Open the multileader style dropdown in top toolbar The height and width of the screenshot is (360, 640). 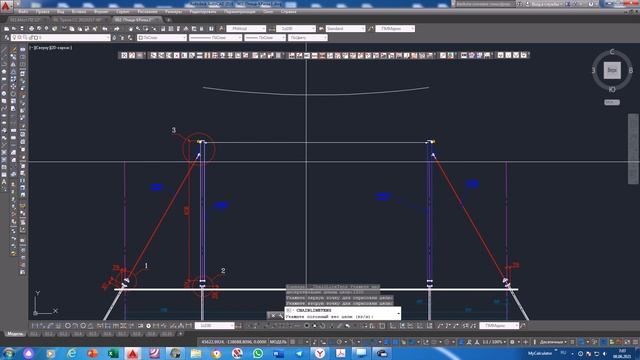coord(395,29)
